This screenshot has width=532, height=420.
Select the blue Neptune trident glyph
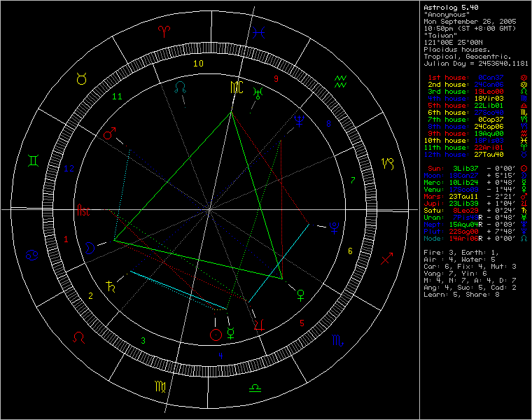click(x=300, y=119)
